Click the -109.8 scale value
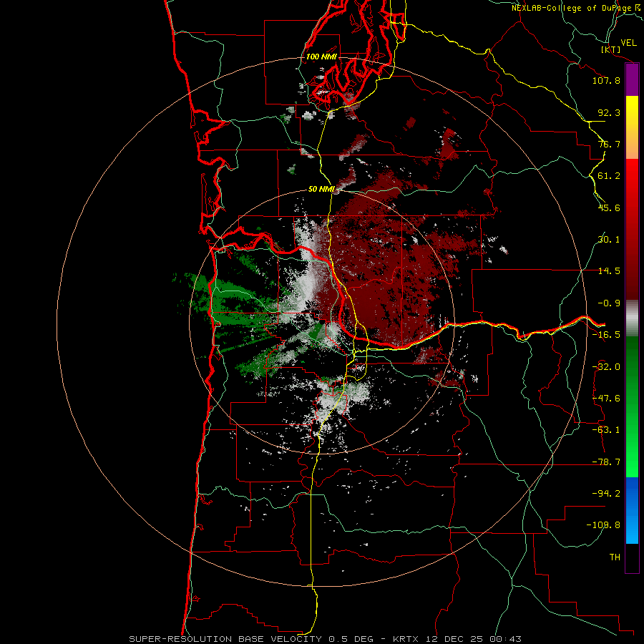Screen dimensions: 644x644 [603, 525]
